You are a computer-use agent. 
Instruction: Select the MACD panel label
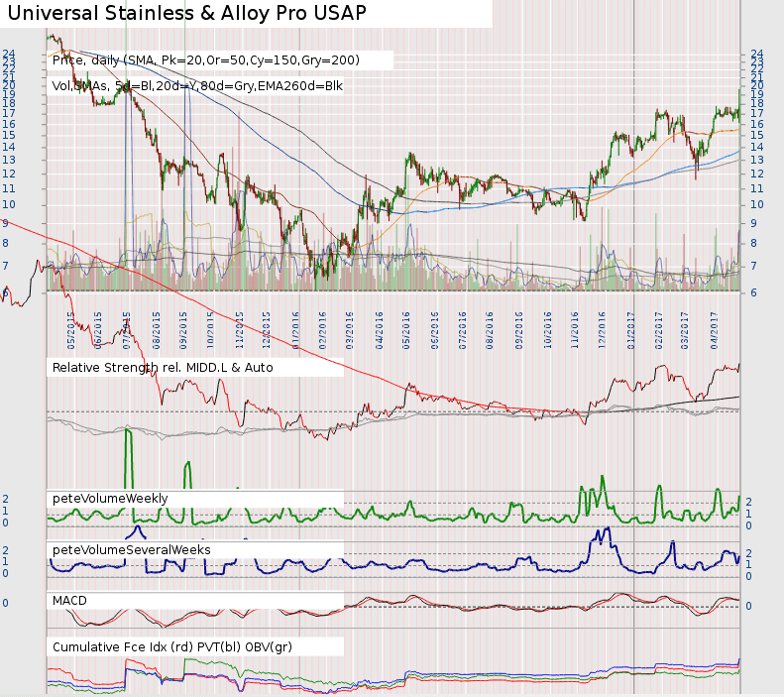click(x=69, y=601)
